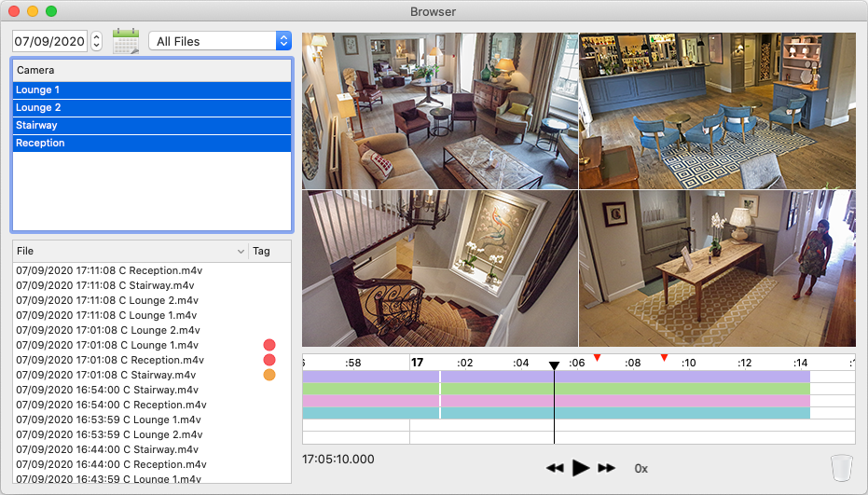Viewport: 868px width, 495px height.
Task: Click the Camera column header
Action: click(x=151, y=70)
